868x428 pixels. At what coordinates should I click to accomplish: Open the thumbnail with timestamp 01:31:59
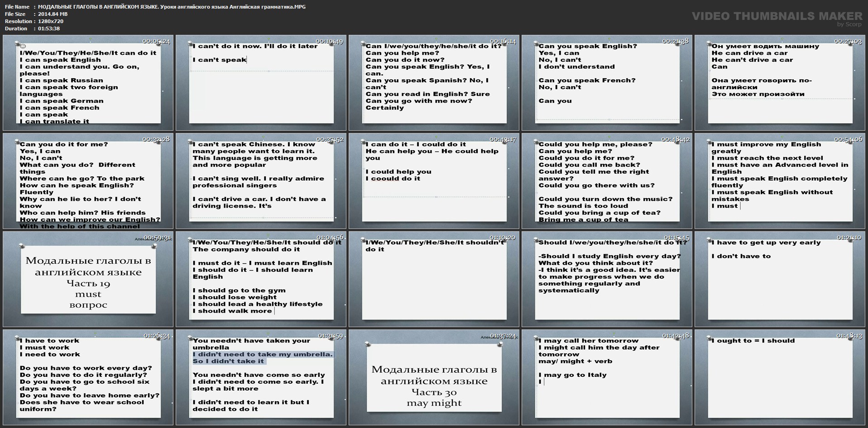pyautogui.click(x=261, y=377)
